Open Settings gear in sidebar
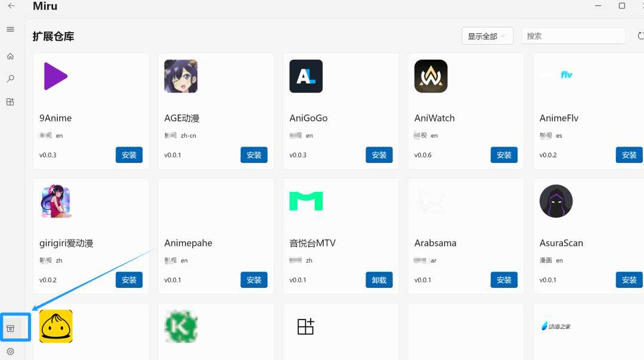The height and width of the screenshot is (360, 644). (10, 352)
